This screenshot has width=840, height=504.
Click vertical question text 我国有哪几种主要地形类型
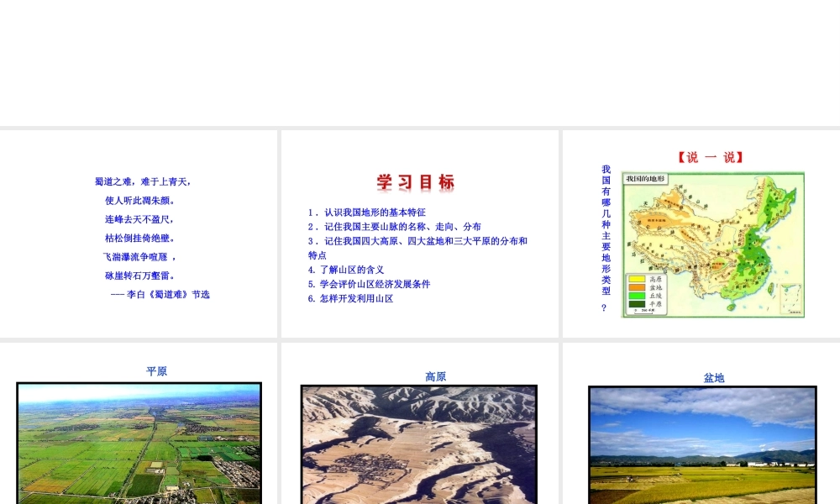pyautogui.click(x=606, y=239)
